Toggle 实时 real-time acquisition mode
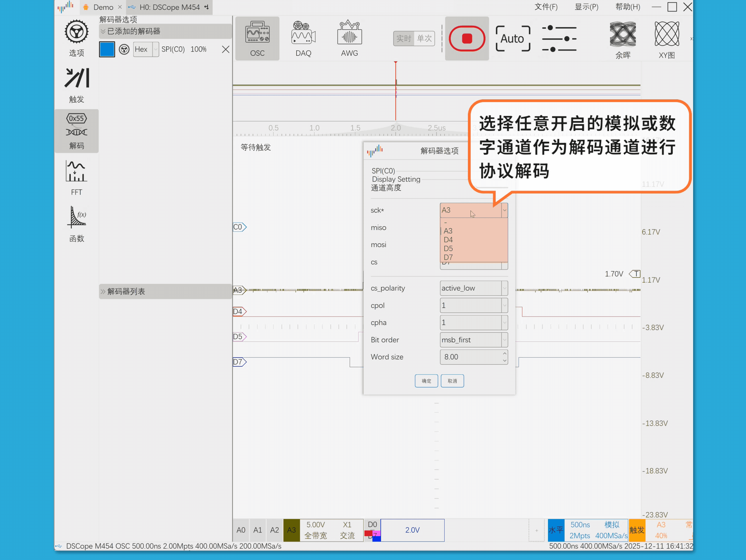Viewport: 746px width, 560px height. pos(404,38)
